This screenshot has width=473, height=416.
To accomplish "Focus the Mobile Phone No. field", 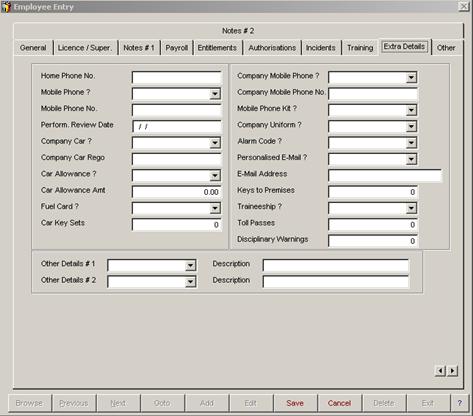I will 176,110.
